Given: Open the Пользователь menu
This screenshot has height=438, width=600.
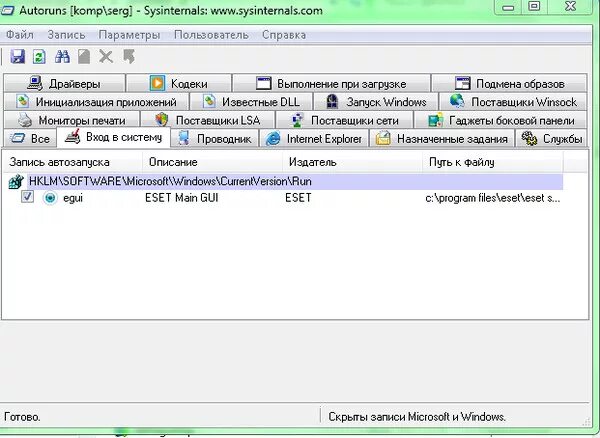Looking at the screenshot, I should 211,35.
